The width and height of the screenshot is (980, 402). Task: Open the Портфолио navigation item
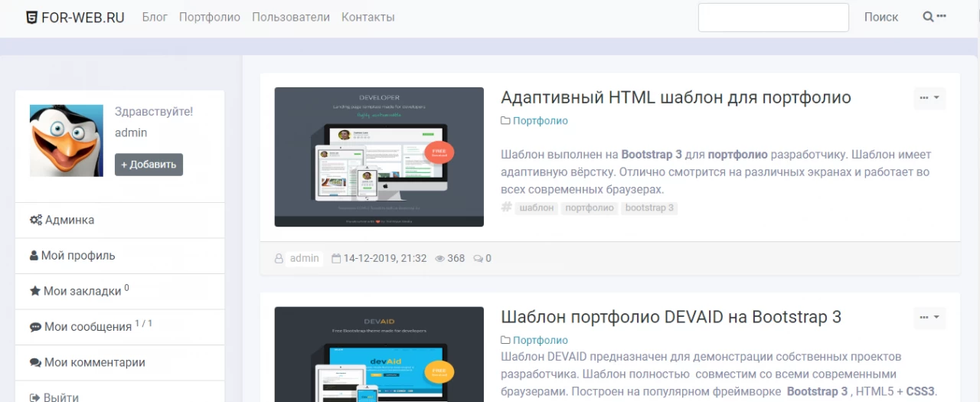[210, 17]
